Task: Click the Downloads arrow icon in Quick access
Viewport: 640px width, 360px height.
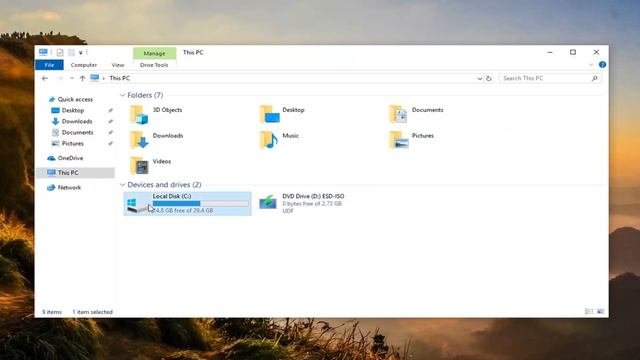Action: tap(56, 121)
